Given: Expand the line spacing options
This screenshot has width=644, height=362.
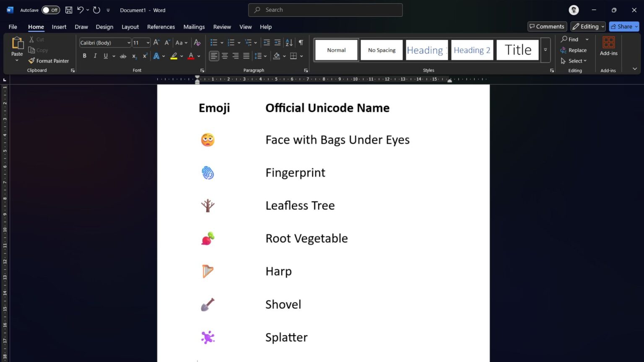Looking at the screenshot, I should tap(265, 56).
